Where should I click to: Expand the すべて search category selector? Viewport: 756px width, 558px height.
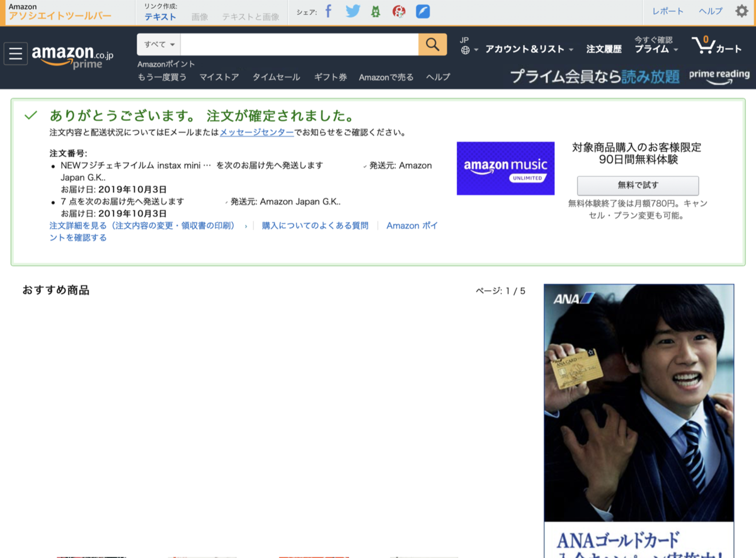point(157,44)
